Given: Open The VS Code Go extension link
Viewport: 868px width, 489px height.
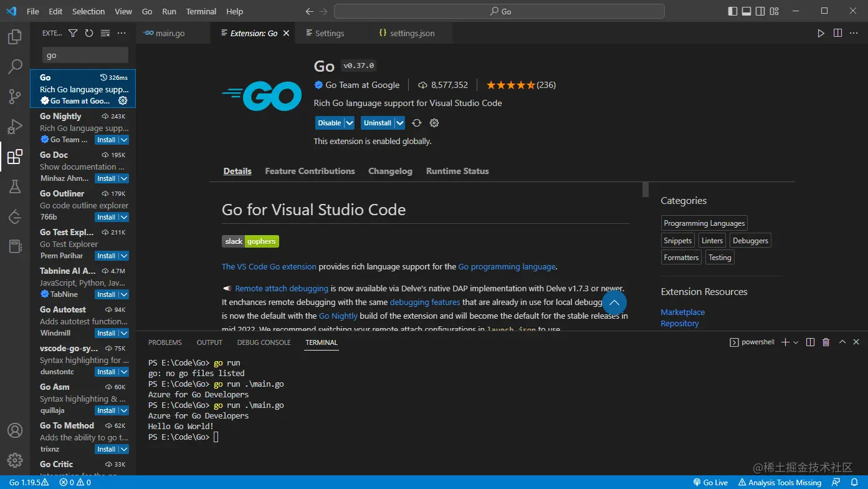Looking at the screenshot, I should [269, 266].
